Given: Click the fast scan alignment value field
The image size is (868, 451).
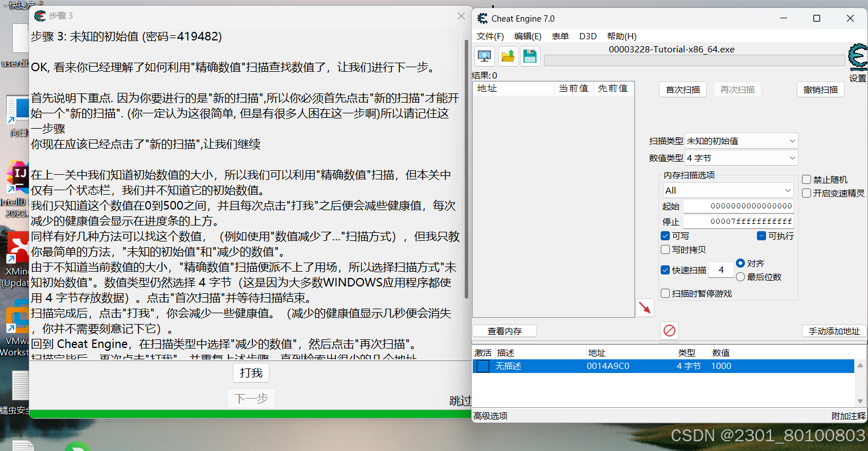Looking at the screenshot, I should (721, 270).
